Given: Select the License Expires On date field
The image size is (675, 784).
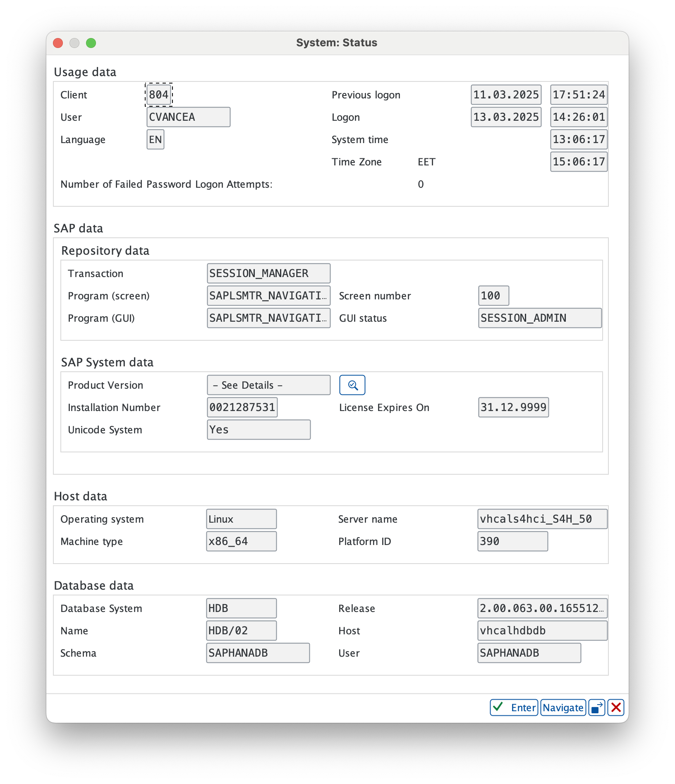Looking at the screenshot, I should click(x=513, y=407).
